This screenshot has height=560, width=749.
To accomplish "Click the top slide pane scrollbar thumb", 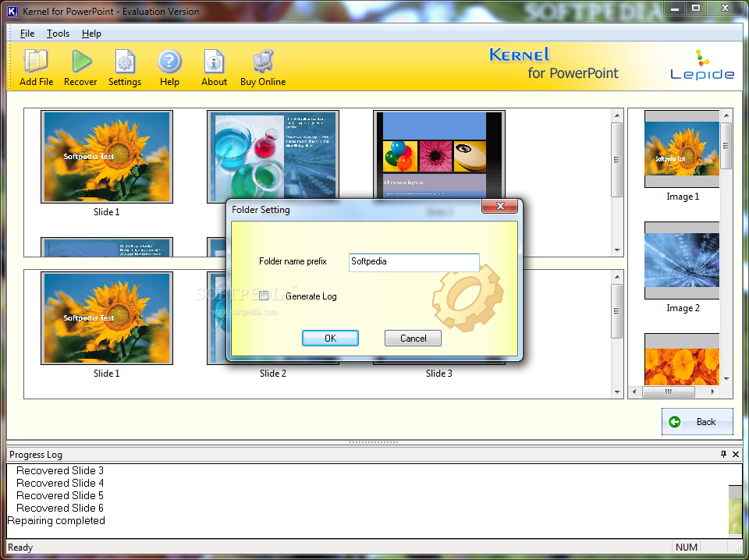I will (616, 159).
